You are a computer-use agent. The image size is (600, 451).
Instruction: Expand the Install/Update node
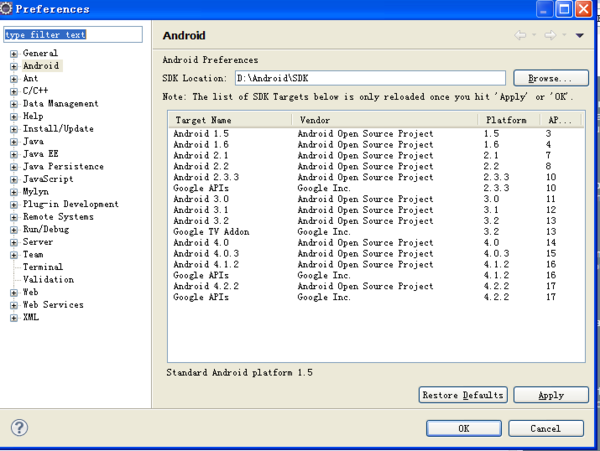pos(14,129)
